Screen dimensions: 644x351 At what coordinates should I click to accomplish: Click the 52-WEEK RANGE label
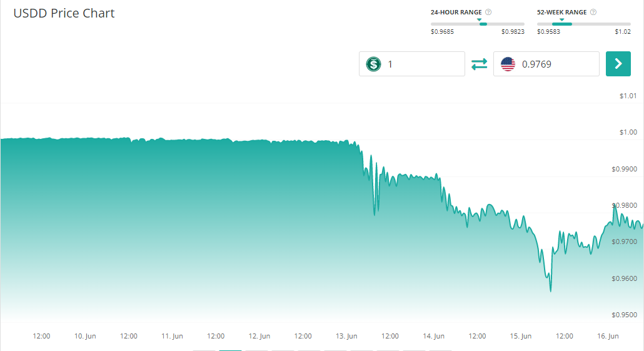(x=562, y=12)
